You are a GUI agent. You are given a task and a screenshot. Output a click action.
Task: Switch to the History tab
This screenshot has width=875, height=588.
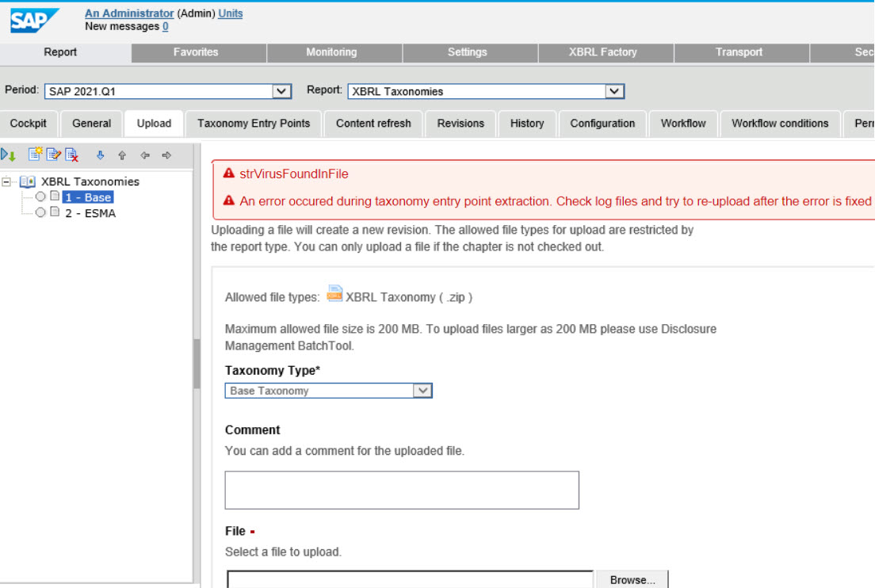pos(527,124)
